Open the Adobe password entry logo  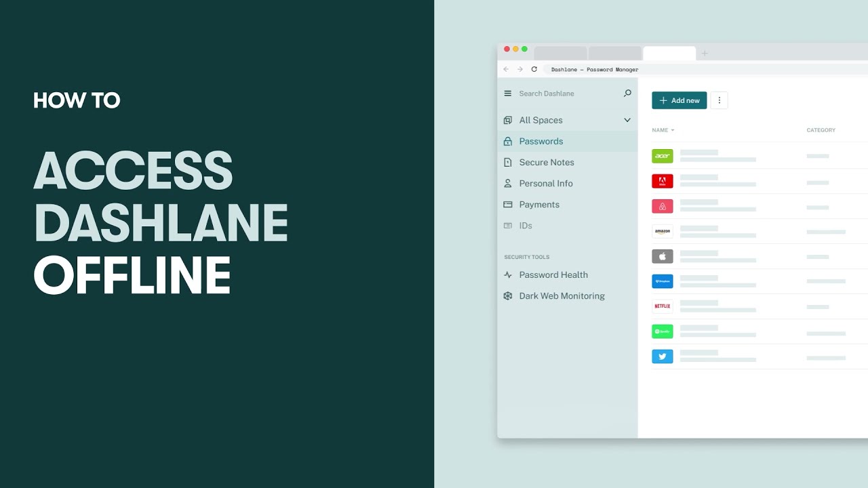pos(663,181)
